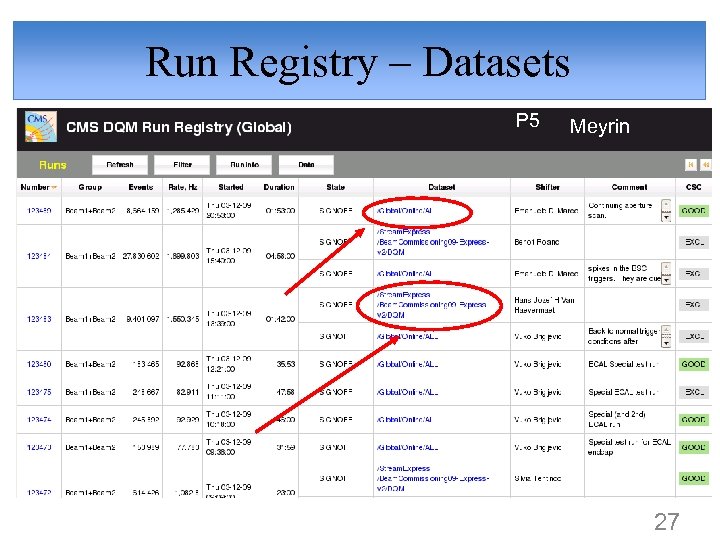Sort by the Events column header
This screenshot has height=540, width=720.
coord(141,187)
